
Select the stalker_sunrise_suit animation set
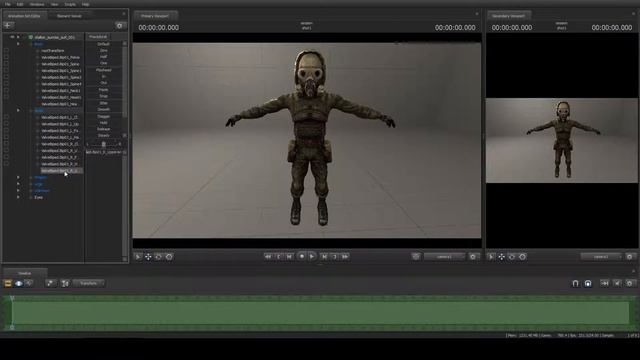[55, 37]
